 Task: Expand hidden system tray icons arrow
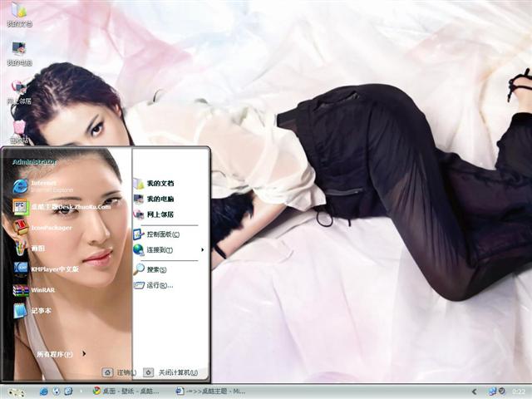[x=475, y=392]
